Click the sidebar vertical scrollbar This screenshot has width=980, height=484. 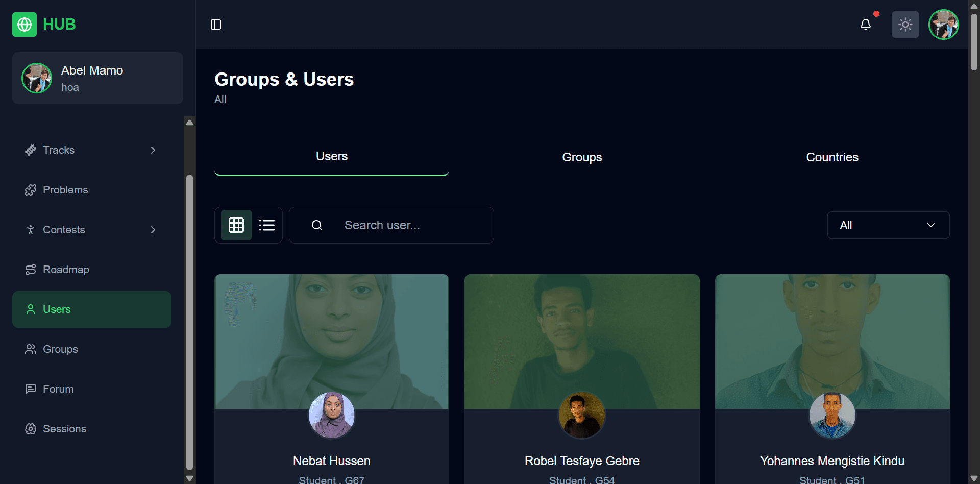tap(190, 322)
